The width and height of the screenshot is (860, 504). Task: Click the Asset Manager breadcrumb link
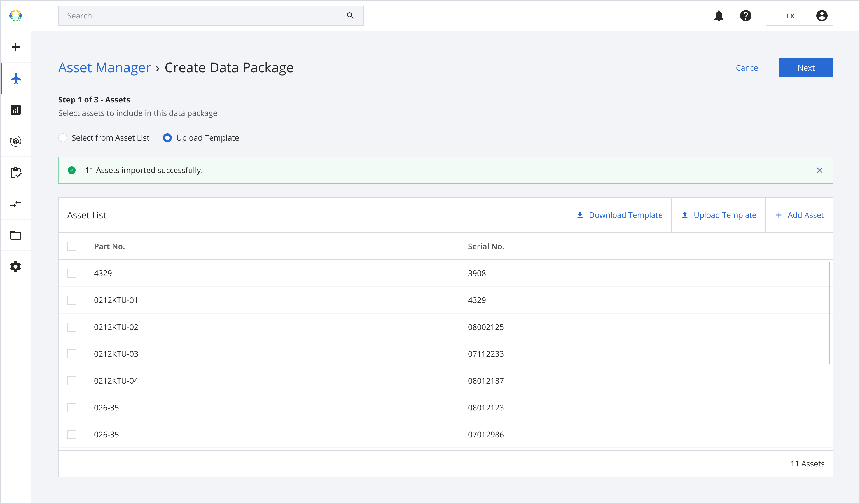pyautogui.click(x=104, y=67)
